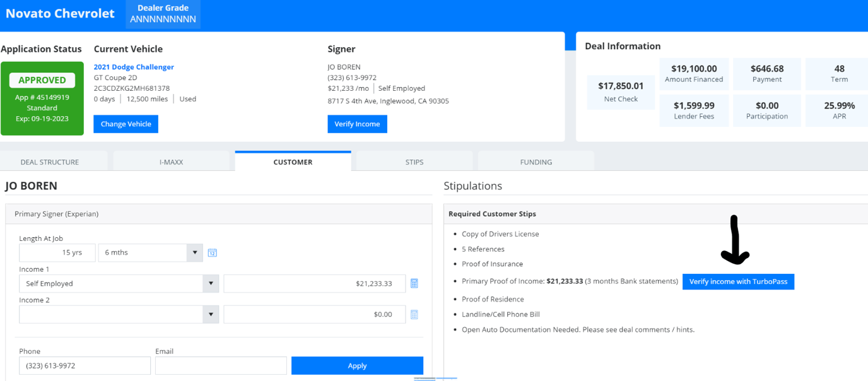Open the 6 mths duration dropdown

point(194,252)
